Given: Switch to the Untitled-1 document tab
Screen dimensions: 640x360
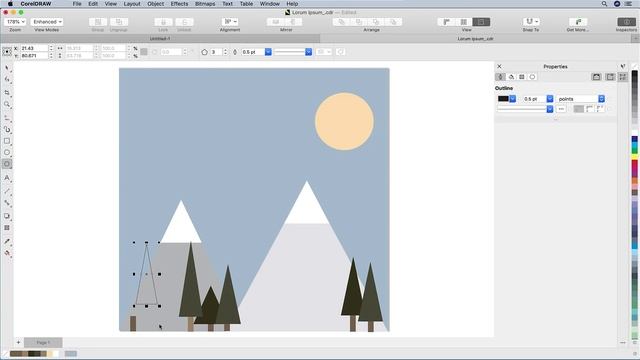Looking at the screenshot, I should (x=160, y=39).
